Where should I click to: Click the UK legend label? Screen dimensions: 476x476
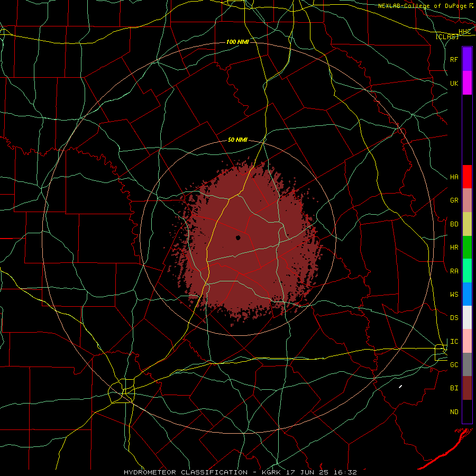[454, 83]
